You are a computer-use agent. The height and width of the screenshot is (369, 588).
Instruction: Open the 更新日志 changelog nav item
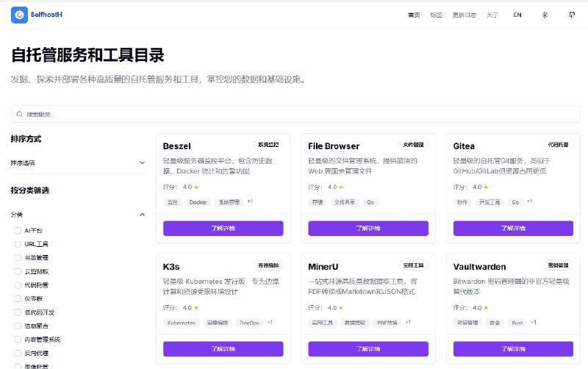[464, 15]
